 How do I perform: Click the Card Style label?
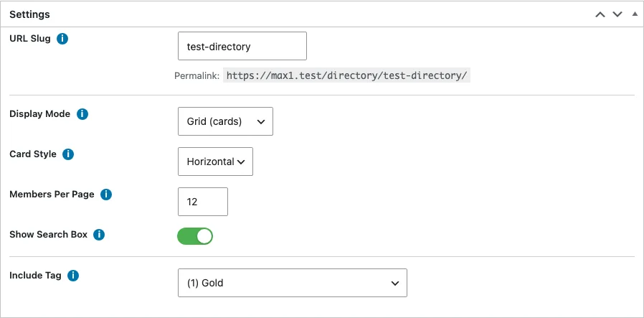33,154
